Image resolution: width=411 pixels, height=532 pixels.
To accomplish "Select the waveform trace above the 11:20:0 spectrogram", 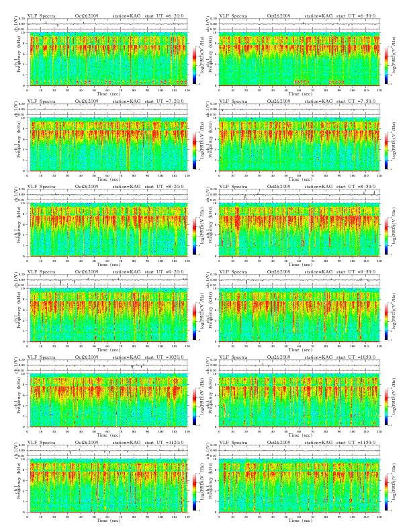I will click(107, 451).
